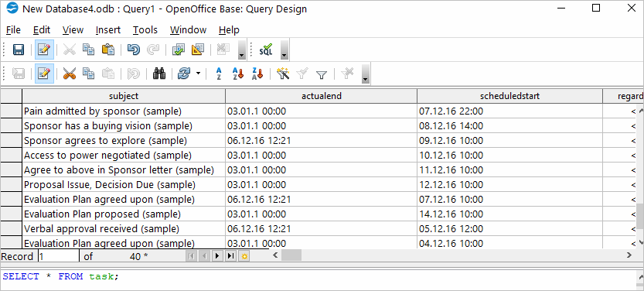The height and width of the screenshot is (291, 644).
Task: Undo the last action in the upper toolbar
Action: (x=134, y=50)
